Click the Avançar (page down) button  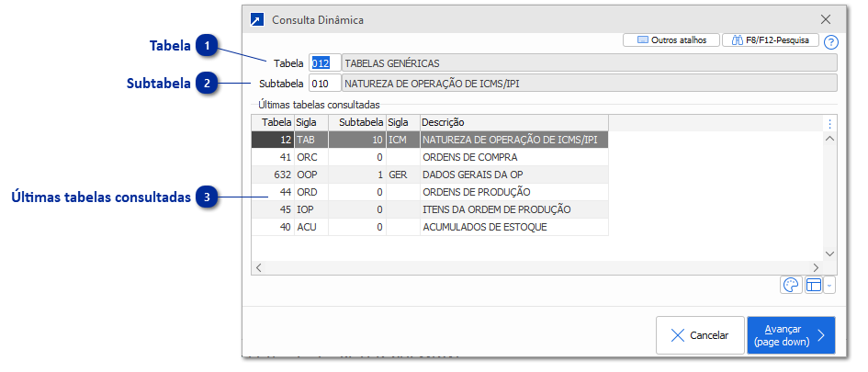pyautogui.click(x=791, y=335)
